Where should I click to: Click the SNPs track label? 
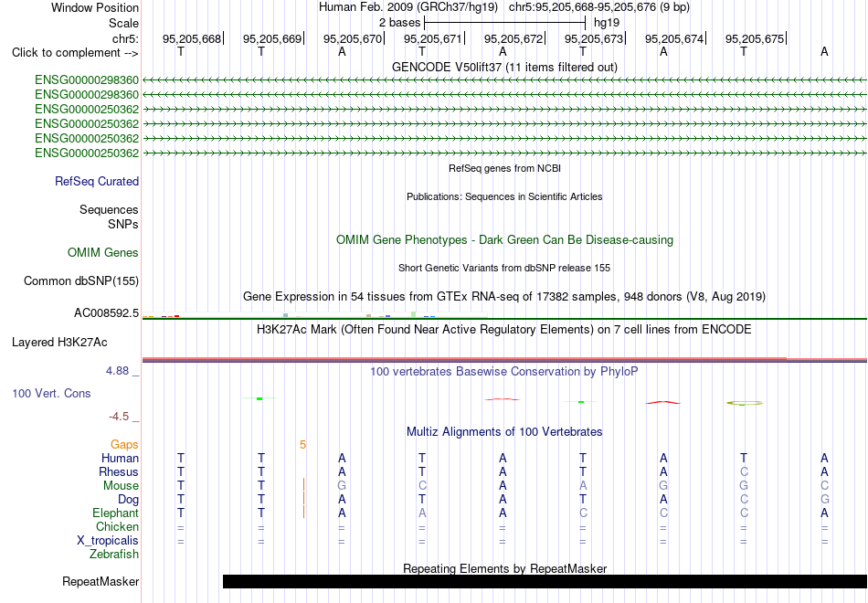tap(123, 224)
